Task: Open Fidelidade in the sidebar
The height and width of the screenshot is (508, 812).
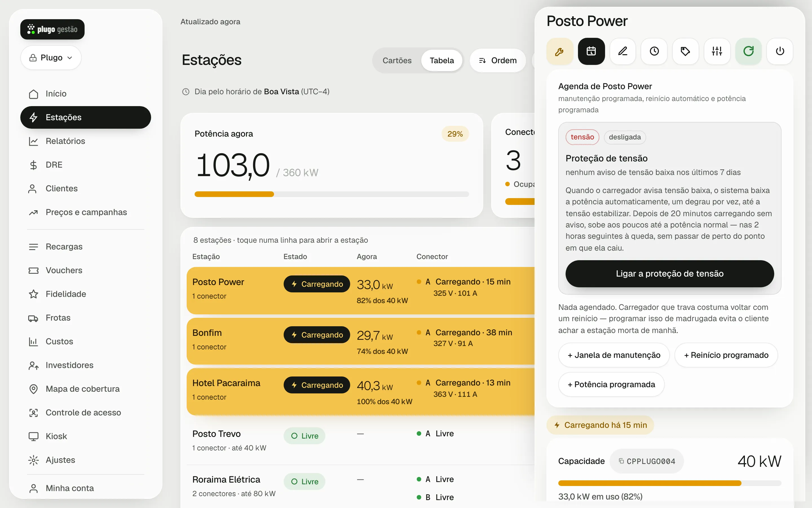Action: click(x=85, y=294)
